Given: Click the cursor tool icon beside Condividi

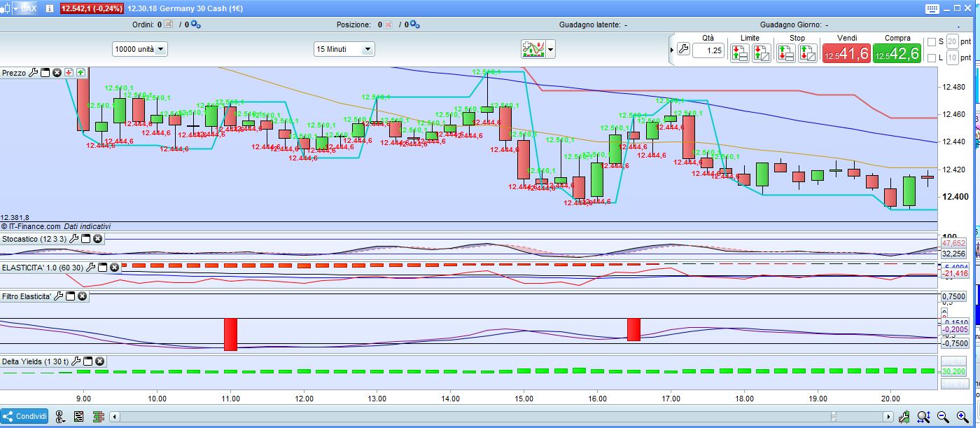Looking at the screenshot, I should coord(61,417).
